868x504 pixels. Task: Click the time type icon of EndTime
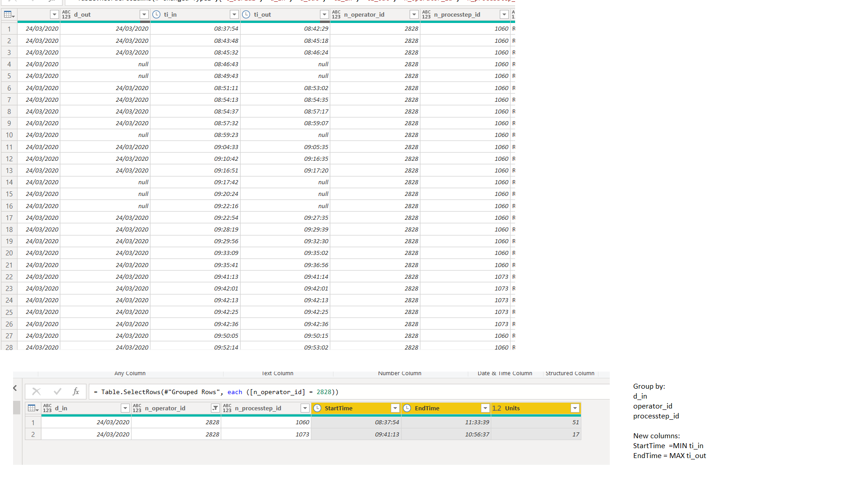pyautogui.click(x=407, y=409)
